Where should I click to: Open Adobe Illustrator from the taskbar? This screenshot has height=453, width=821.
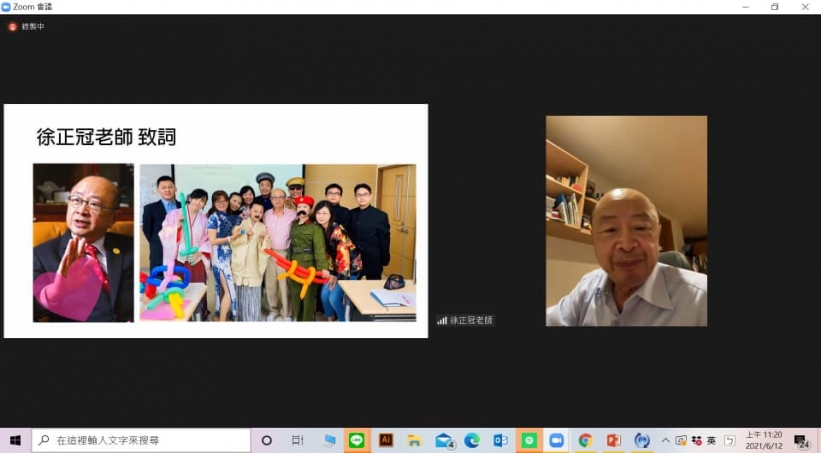pyautogui.click(x=386, y=440)
